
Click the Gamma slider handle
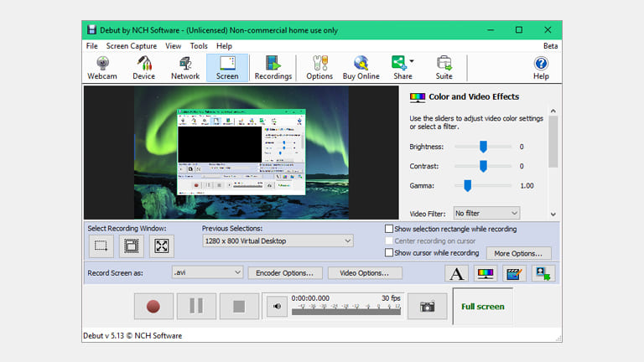(468, 185)
